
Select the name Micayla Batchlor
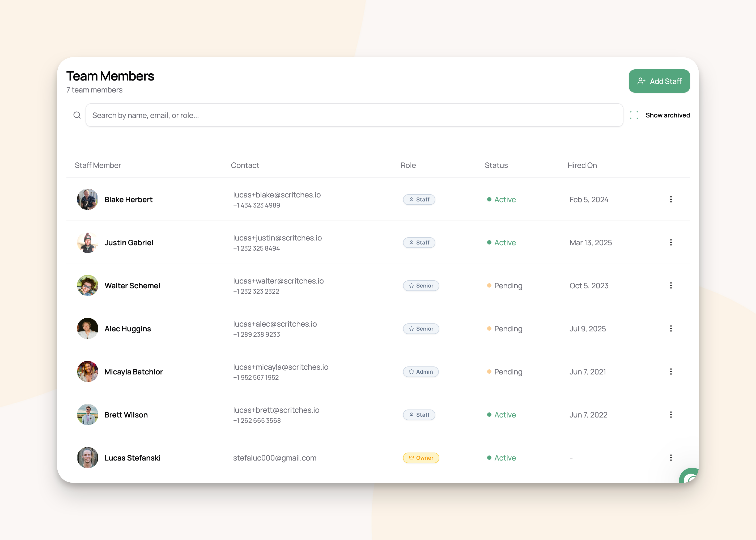pos(134,372)
